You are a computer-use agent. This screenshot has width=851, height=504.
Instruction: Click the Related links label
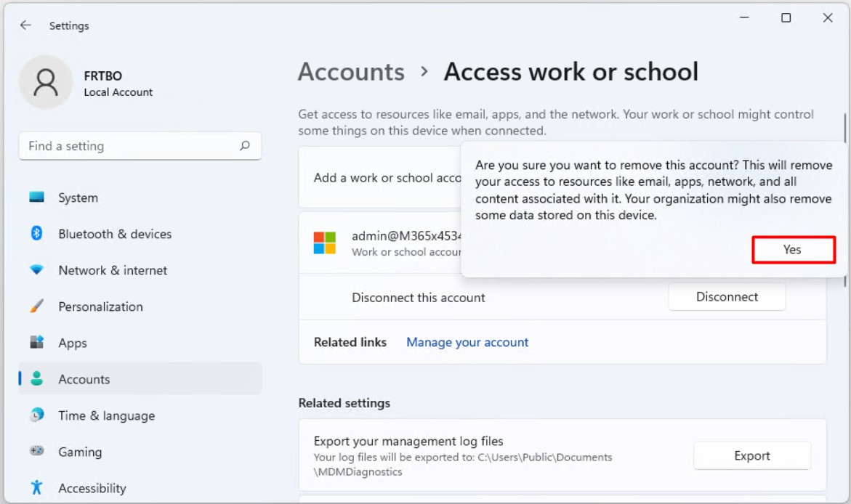pos(350,342)
